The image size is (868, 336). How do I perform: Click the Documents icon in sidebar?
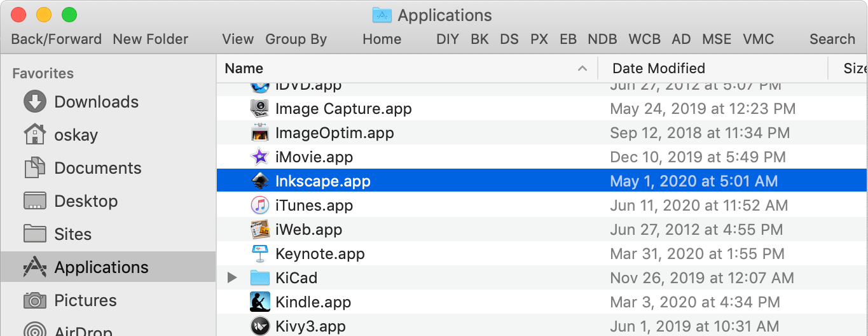click(35, 168)
